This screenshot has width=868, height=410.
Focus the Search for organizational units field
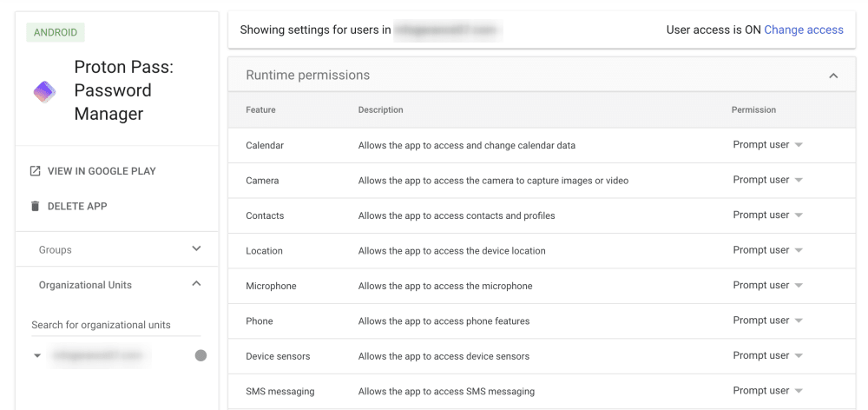click(x=116, y=325)
